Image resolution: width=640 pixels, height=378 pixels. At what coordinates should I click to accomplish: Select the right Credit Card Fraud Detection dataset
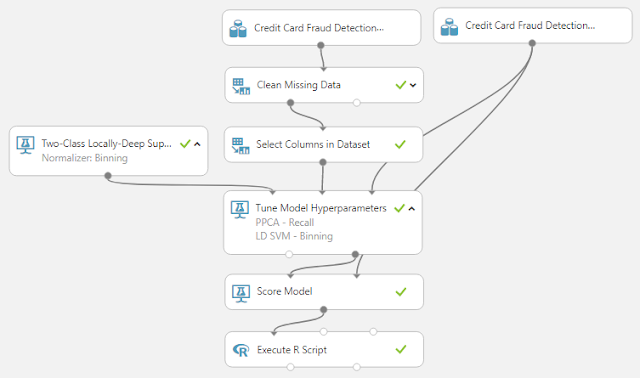[x=533, y=25]
